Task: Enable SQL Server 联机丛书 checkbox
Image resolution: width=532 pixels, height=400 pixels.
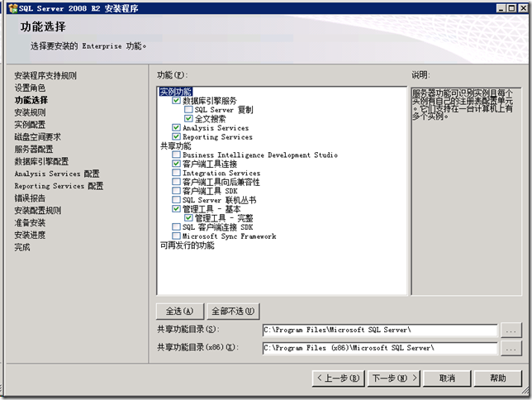Action: pyautogui.click(x=176, y=200)
